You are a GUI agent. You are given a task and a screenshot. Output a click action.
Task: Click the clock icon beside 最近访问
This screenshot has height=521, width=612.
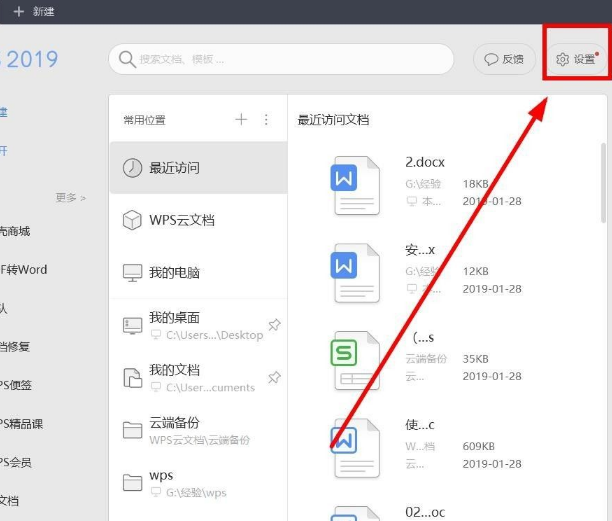(132, 168)
